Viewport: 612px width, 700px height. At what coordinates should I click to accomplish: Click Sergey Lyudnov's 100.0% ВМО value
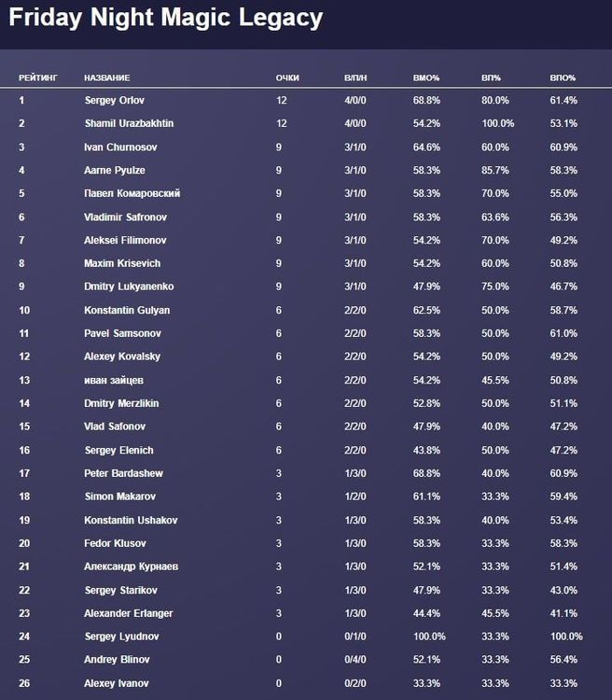[x=431, y=637]
